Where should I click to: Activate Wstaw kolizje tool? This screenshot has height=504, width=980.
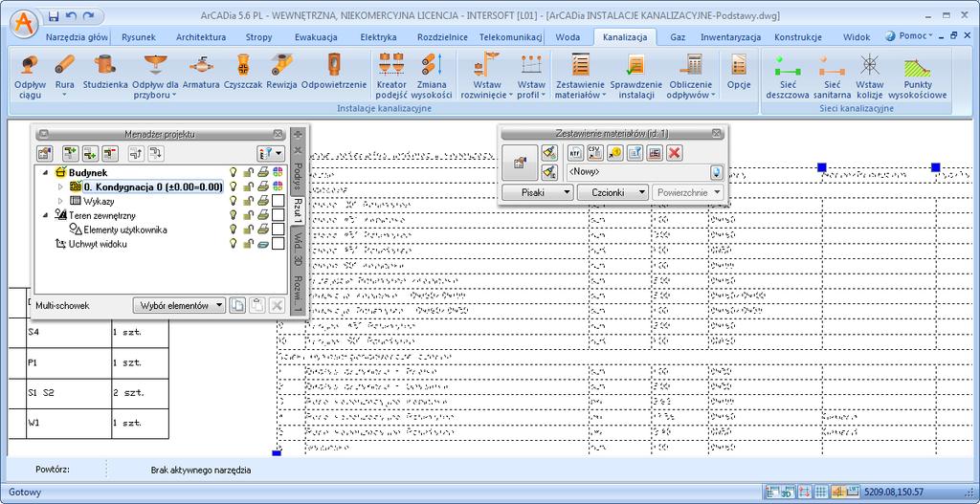[x=869, y=77]
